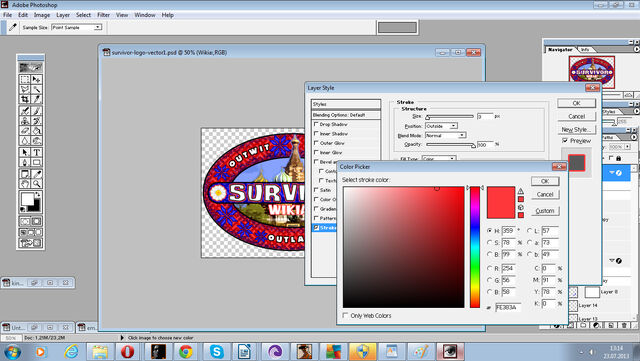
Task: Click Cancel in the Layer Style dialog
Action: 576,116
